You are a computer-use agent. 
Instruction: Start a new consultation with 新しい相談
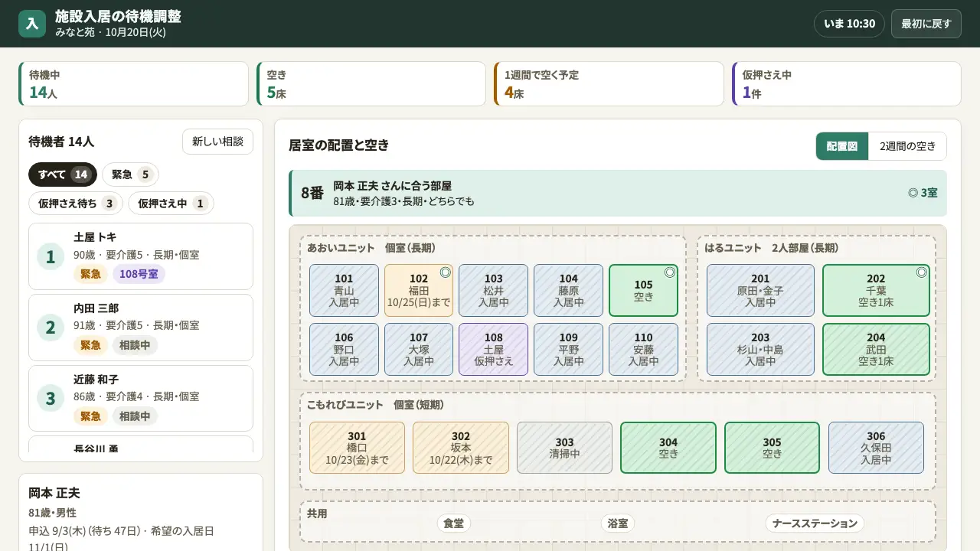pos(217,142)
